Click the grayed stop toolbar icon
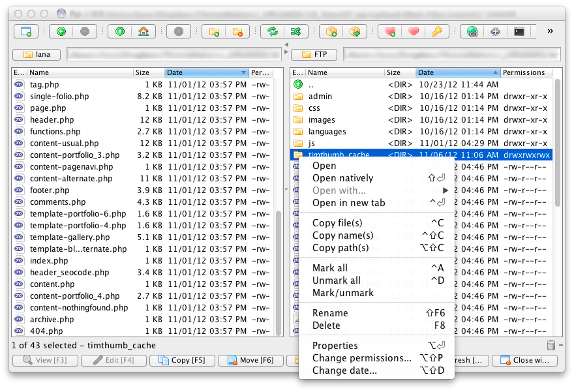574x392 pixels. pyautogui.click(x=179, y=31)
